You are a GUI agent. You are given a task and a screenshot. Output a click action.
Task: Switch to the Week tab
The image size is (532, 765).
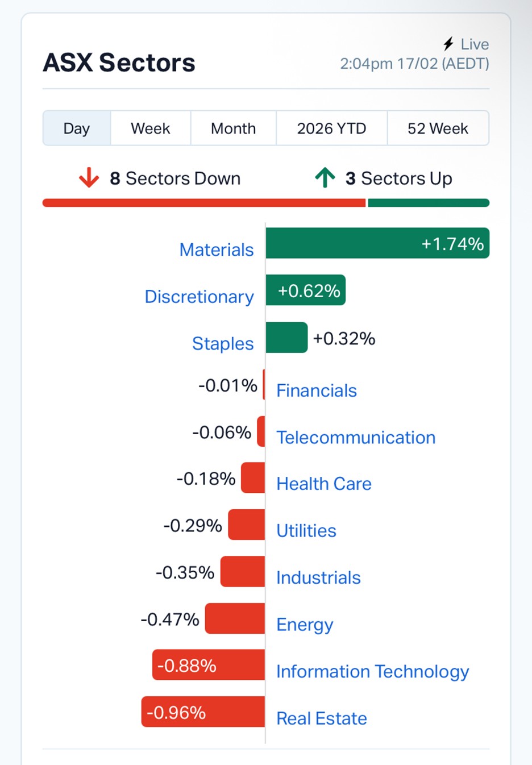tap(150, 128)
